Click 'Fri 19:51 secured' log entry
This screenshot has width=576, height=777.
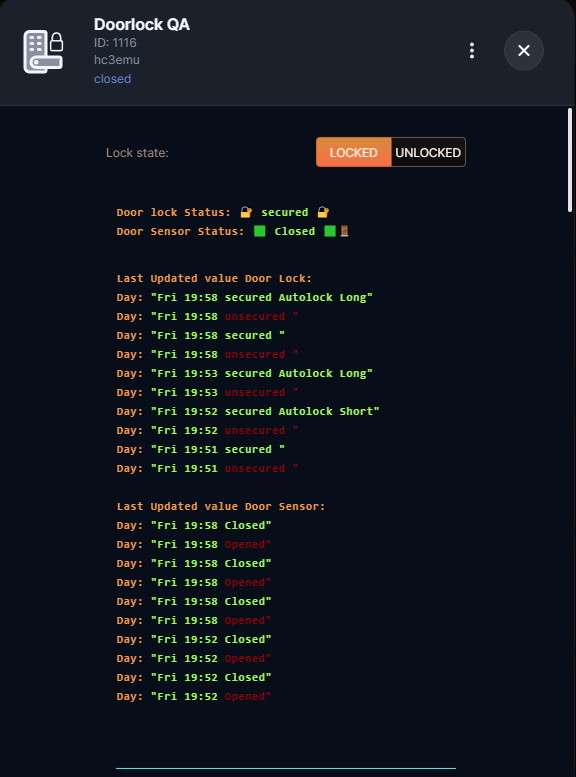201,449
